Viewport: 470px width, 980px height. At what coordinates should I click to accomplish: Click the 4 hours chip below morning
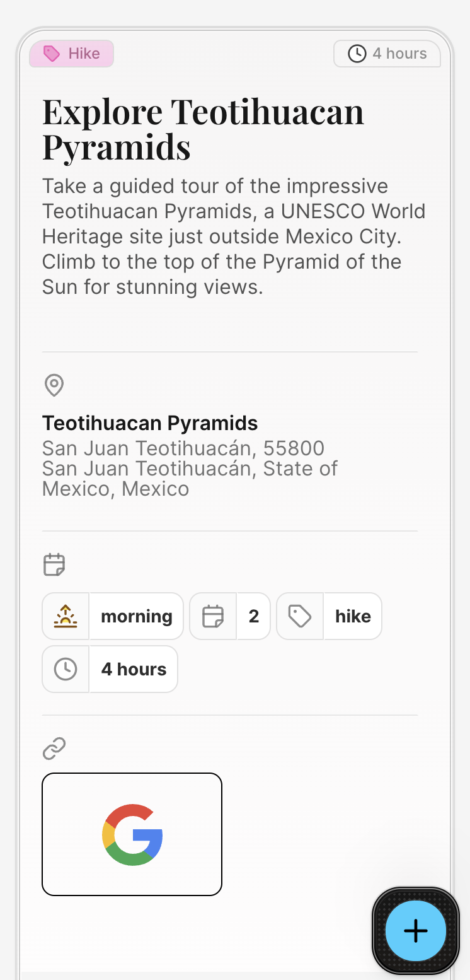pyautogui.click(x=134, y=669)
